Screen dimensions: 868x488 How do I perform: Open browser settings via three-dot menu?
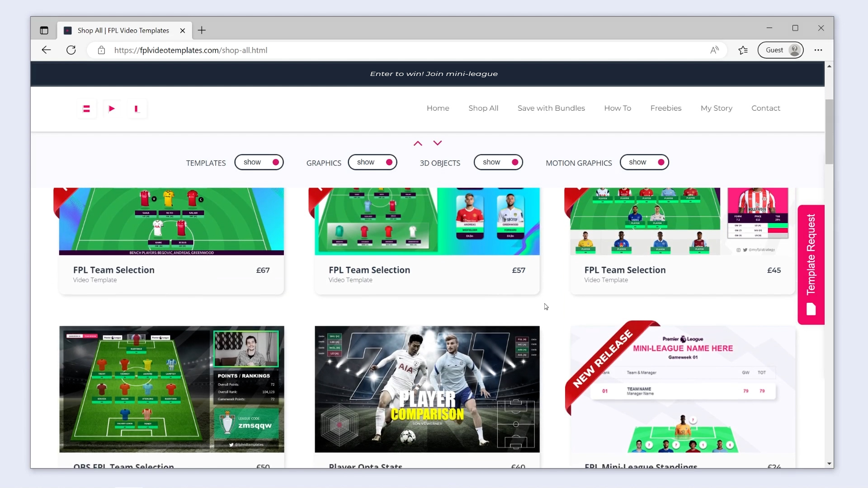click(819, 50)
